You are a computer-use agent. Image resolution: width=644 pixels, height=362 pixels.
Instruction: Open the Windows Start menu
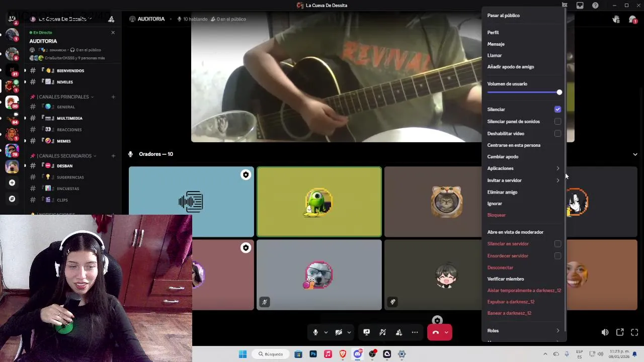[x=243, y=354]
